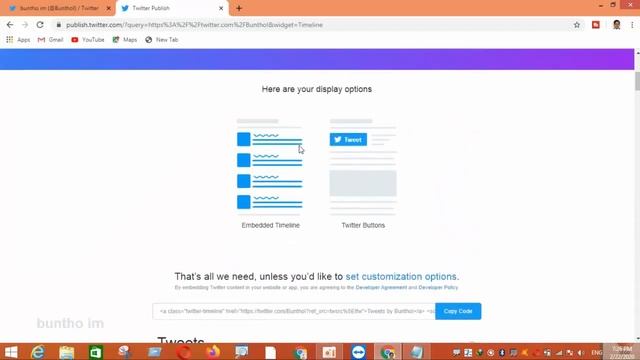640x360 pixels.
Task: Click the Copy Code button
Action: pos(458,311)
